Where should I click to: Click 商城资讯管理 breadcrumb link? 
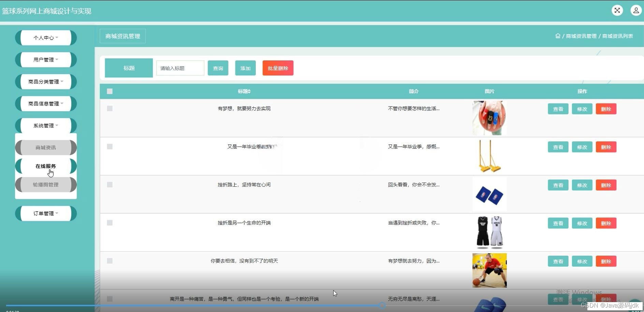[581, 36]
